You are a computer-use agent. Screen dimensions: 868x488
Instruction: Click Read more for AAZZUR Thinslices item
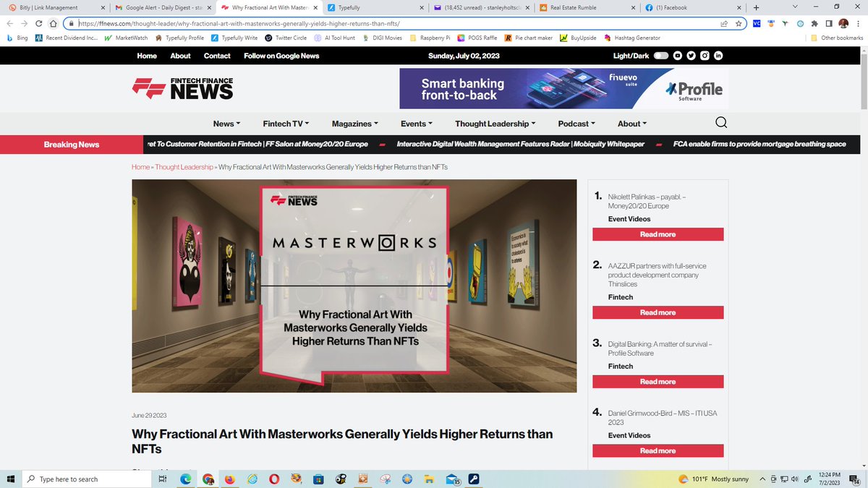[x=658, y=312]
